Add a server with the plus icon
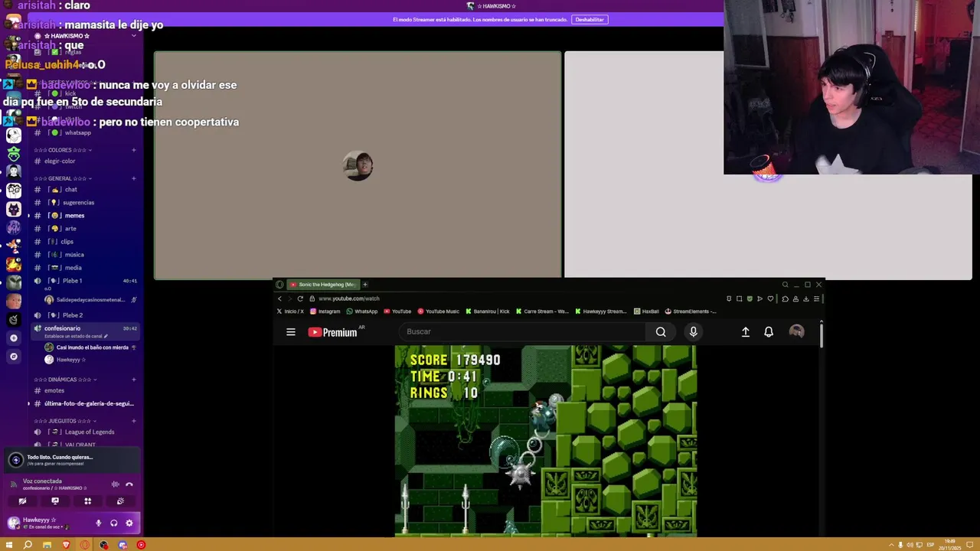Image resolution: width=980 pixels, height=551 pixels. (14, 337)
